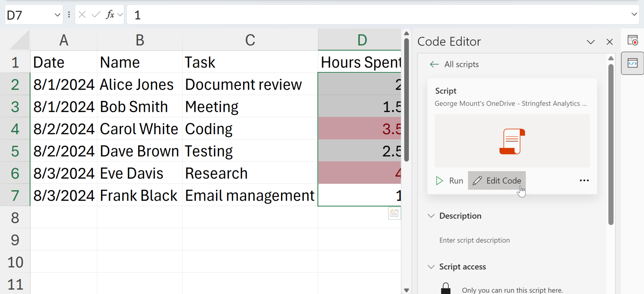
Task: Open Code Editor pane options chevron
Action: pos(591,42)
